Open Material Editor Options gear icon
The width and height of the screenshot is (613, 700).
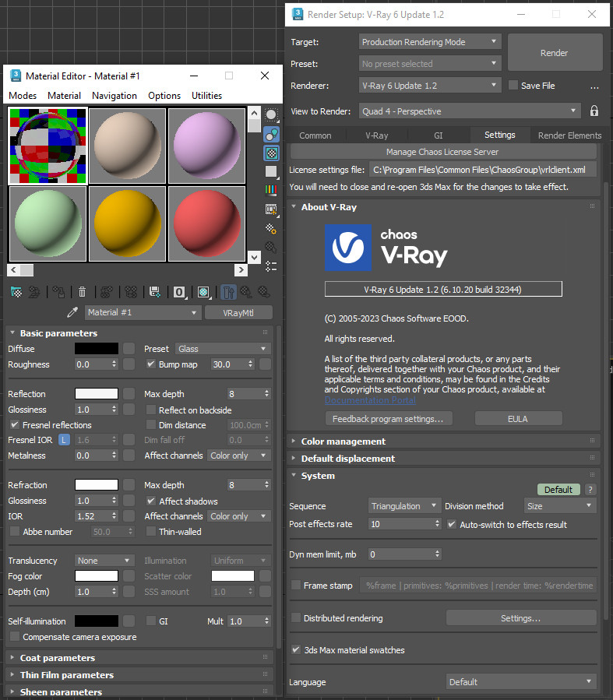(x=271, y=229)
